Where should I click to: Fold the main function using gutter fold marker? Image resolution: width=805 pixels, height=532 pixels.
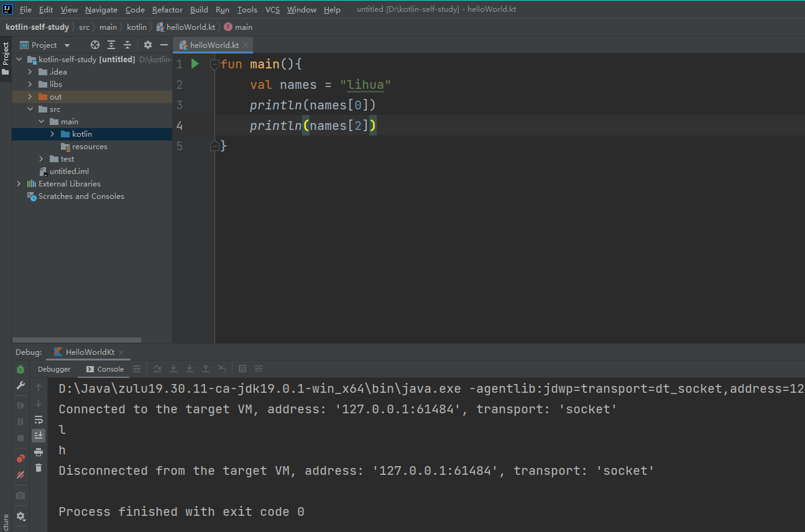[x=215, y=64]
